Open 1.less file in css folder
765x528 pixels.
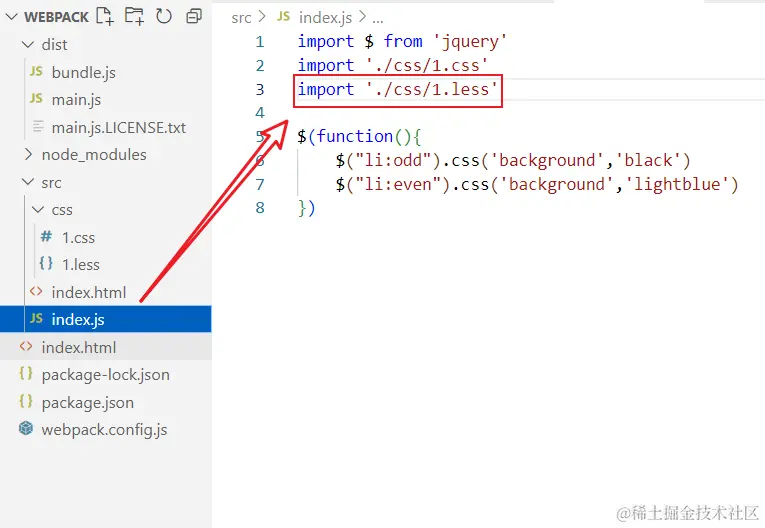click(81, 264)
